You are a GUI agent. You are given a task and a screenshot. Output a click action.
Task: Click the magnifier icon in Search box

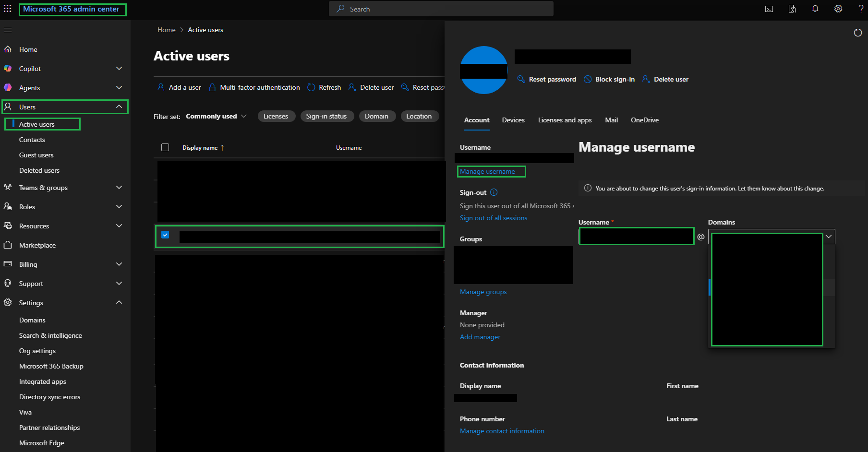coord(340,9)
